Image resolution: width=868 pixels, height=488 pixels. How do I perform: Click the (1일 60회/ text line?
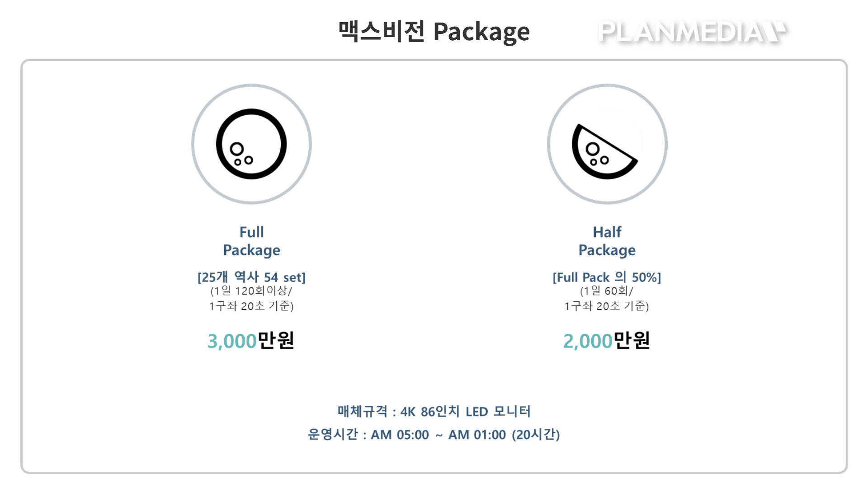click(x=607, y=291)
